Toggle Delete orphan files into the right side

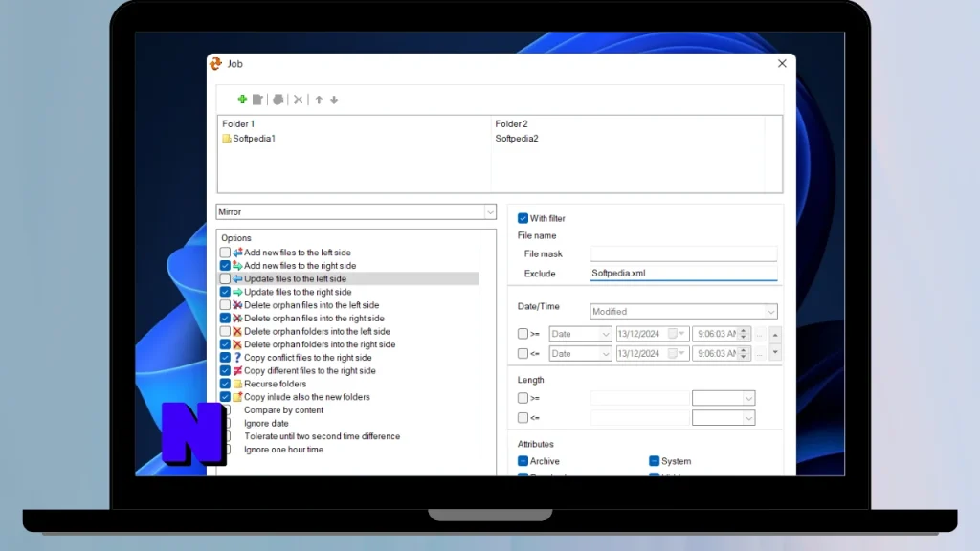pos(225,318)
